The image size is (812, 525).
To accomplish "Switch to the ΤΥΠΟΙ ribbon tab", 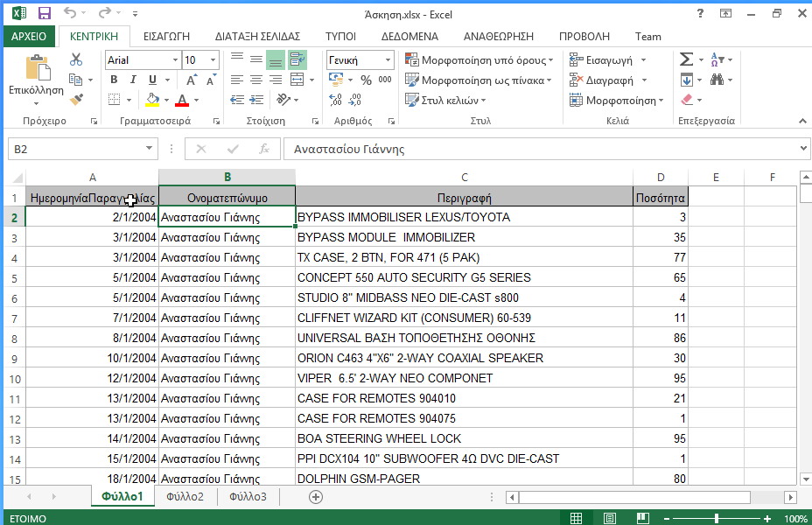I will (x=340, y=36).
